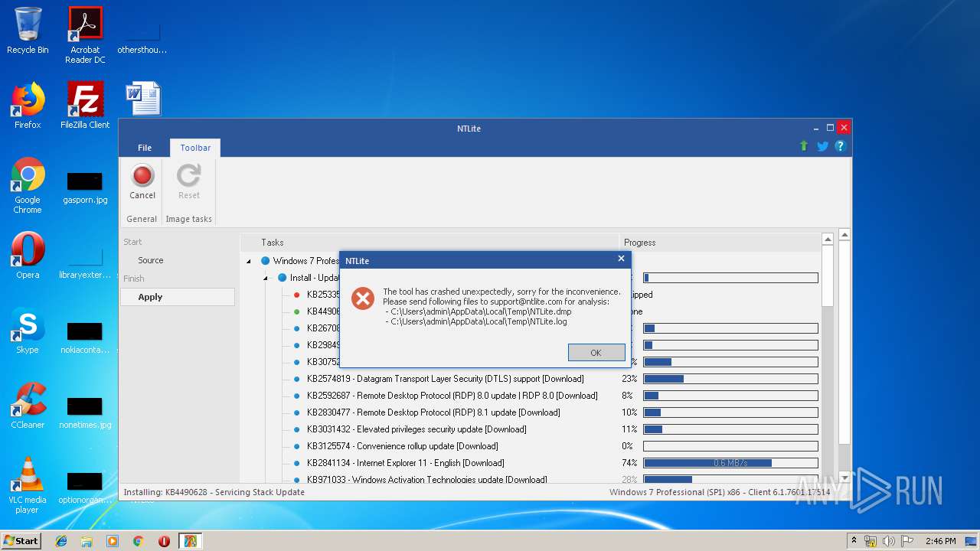The width and height of the screenshot is (980, 551).
Task: Switch to NTLite taskbar button
Action: (190, 541)
